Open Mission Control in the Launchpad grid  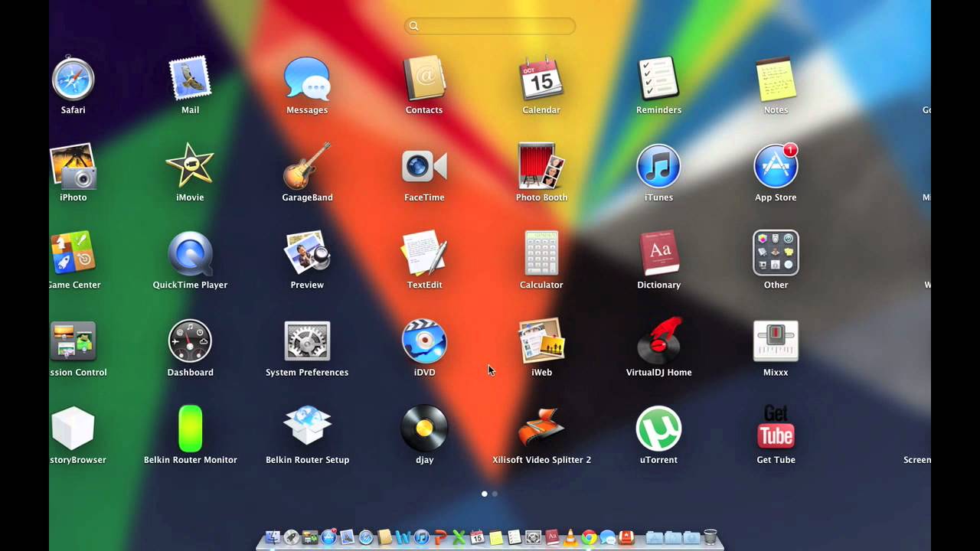pyautogui.click(x=73, y=341)
